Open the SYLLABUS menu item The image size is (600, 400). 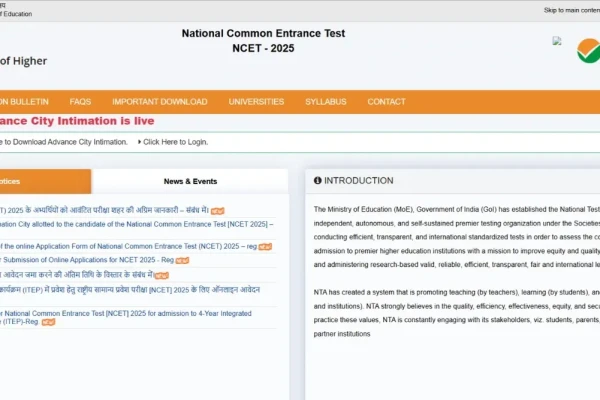pos(326,102)
